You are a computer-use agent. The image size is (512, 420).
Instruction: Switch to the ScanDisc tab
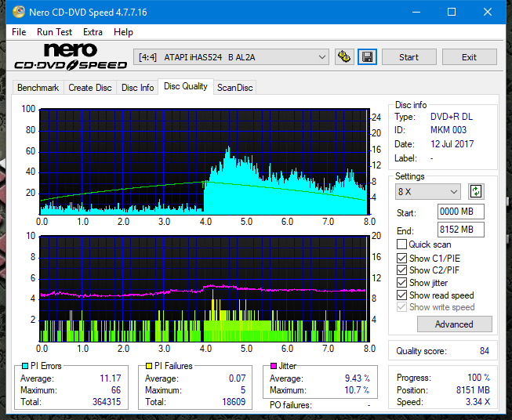pos(234,88)
